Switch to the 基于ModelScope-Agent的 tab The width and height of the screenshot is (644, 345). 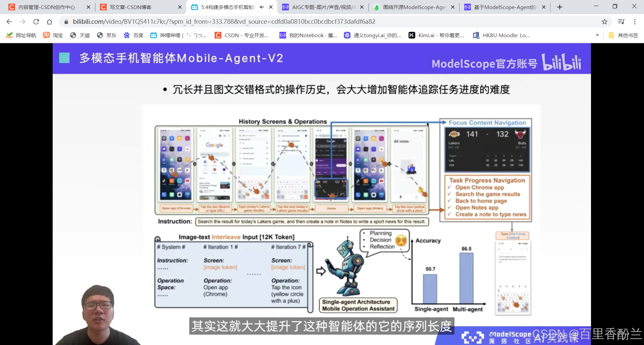click(x=505, y=7)
